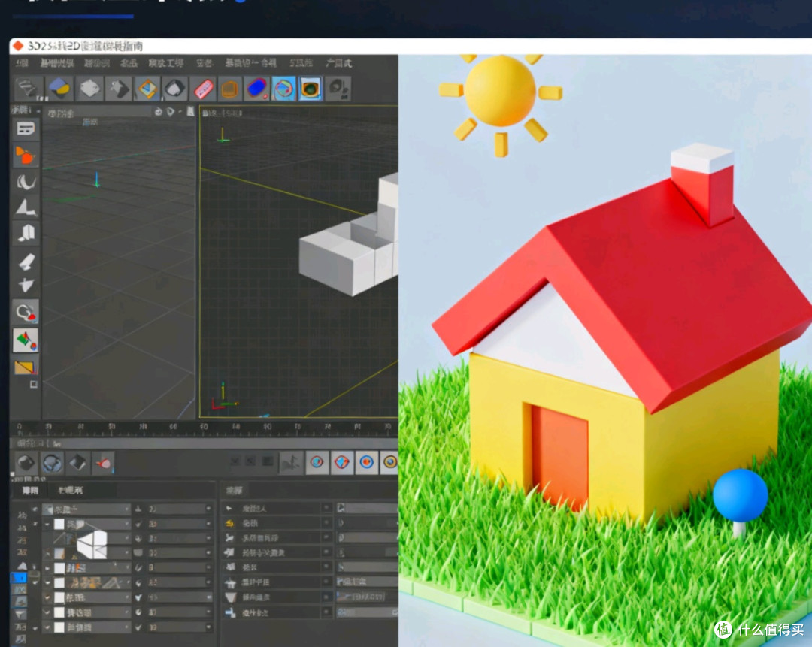Viewport: 812px width, 647px height.
Task: Pick the blue capsule with red outline
Action: [x=257, y=89]
